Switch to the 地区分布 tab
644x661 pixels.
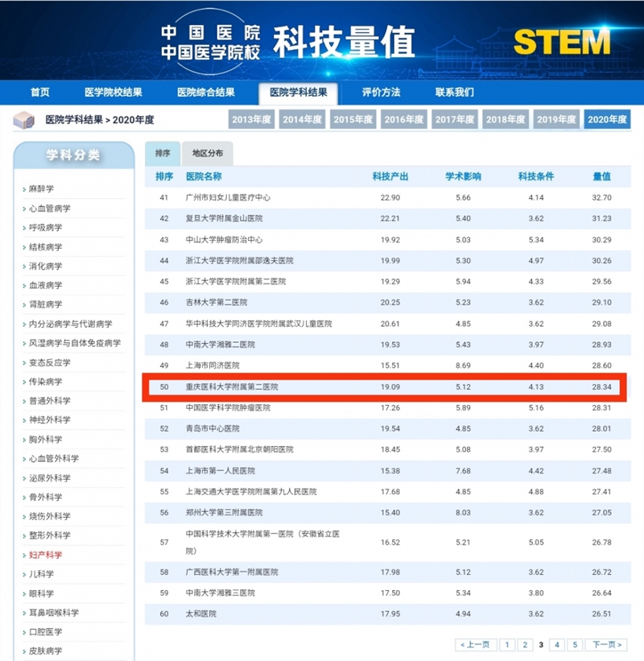click(207, 153)
